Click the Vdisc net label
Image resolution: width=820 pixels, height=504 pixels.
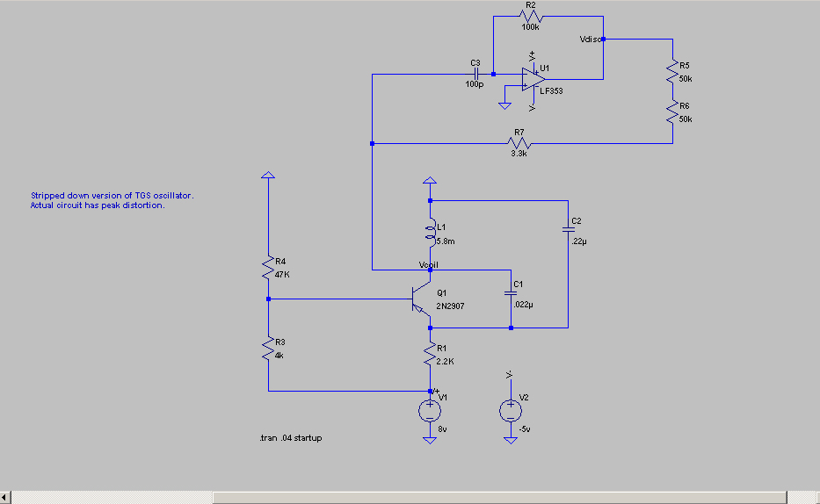(590, 40)
